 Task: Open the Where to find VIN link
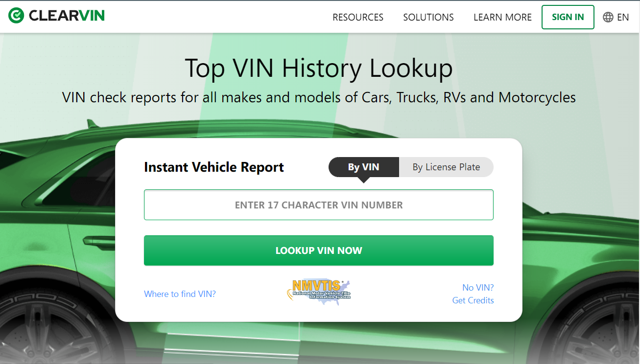point(180,294)
